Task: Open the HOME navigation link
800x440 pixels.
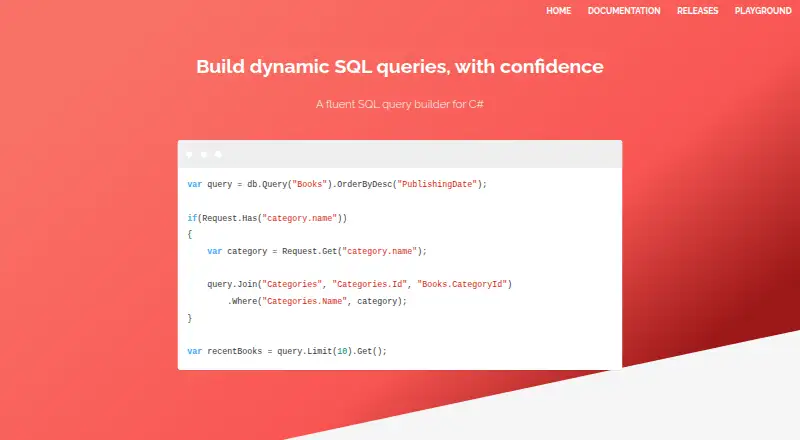Action: [x=558, y=11]
